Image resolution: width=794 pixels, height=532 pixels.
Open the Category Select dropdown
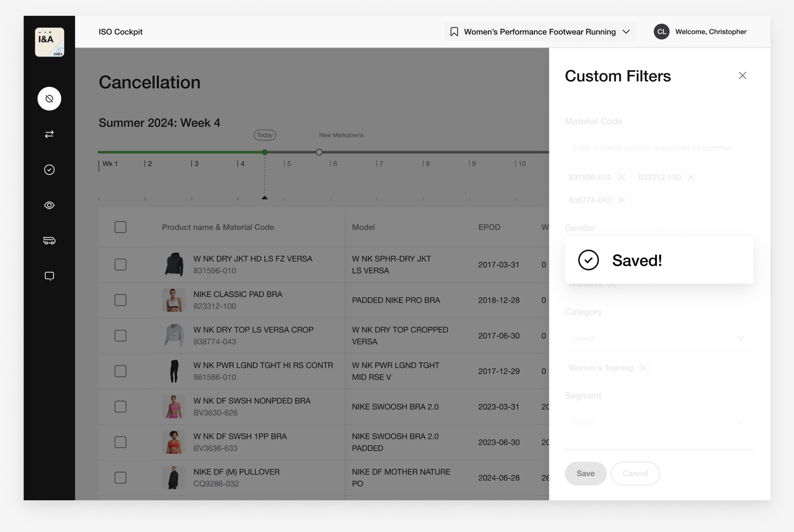click(x=659, y=338)
